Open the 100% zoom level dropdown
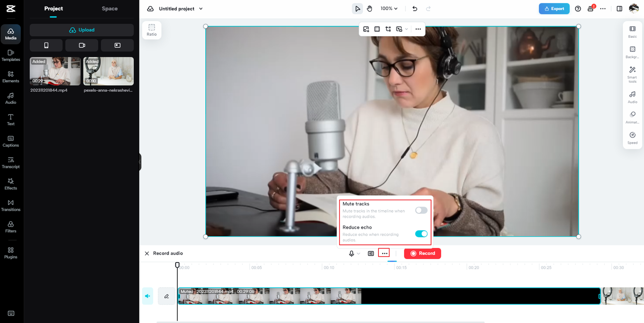 point(389,9)
